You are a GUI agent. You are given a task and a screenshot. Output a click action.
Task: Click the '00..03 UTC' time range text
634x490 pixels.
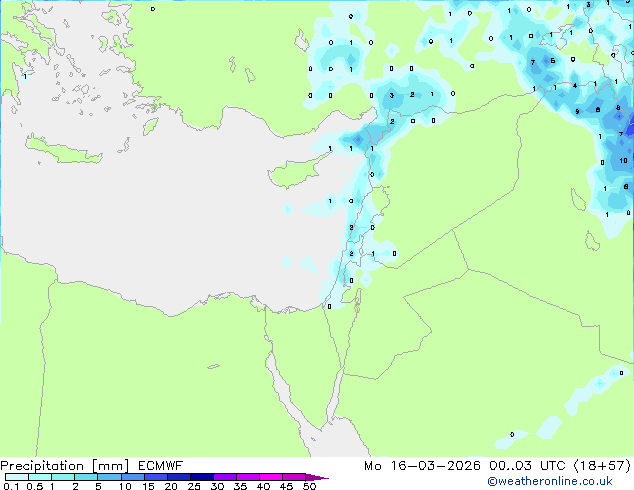[x=527, y=466]
